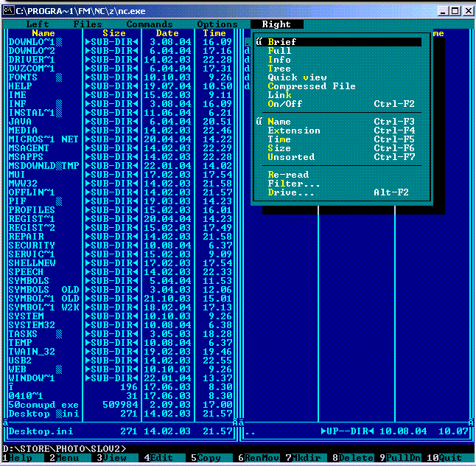Choose Full panel view mode

coord(338,51)
